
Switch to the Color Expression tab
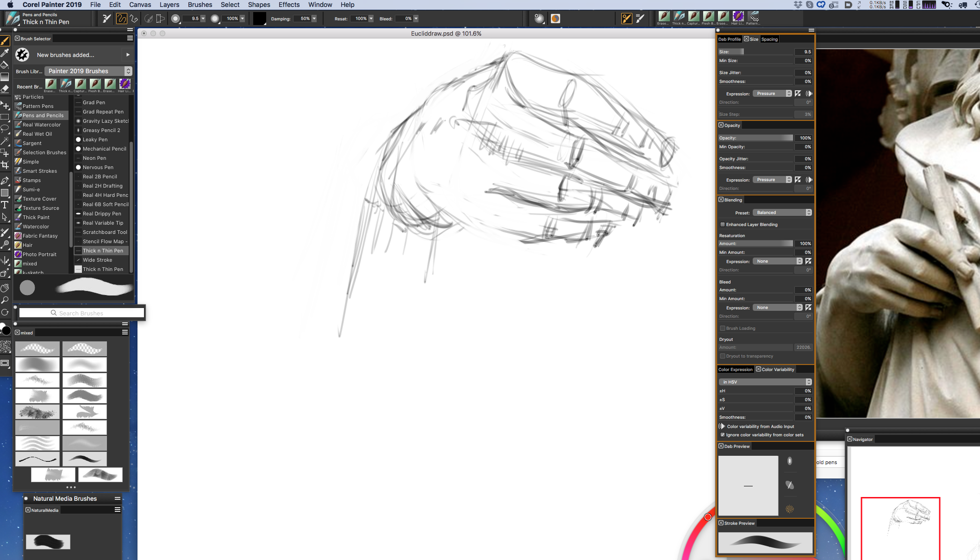point(736,370)
